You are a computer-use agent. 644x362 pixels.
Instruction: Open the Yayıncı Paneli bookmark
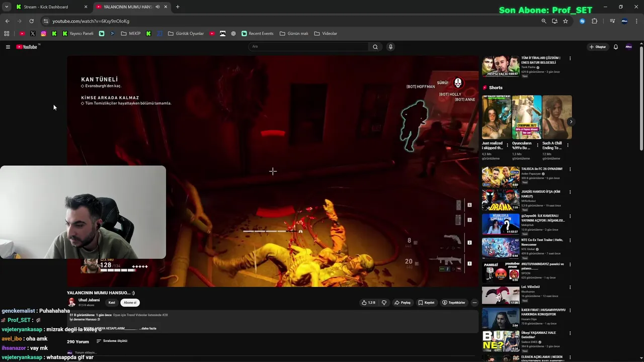coord(78,34)
